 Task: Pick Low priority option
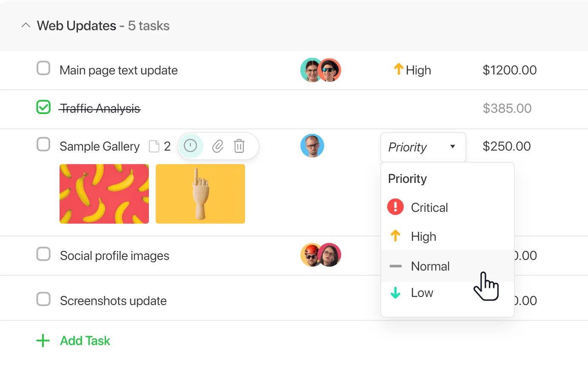coord(422,293)
